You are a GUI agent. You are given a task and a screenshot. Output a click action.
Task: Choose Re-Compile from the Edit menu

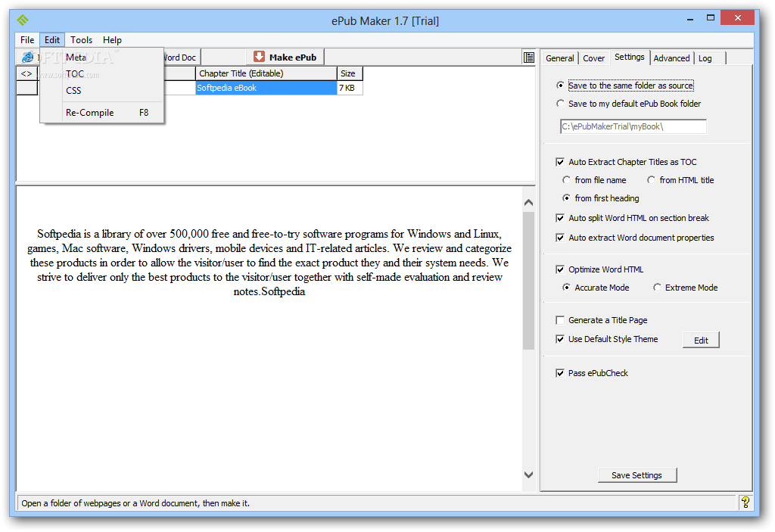tap(102, 113)
